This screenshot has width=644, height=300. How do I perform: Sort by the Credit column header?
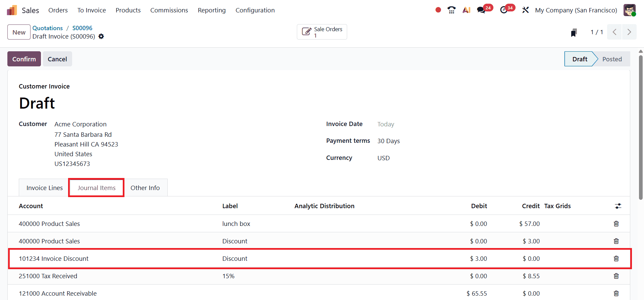pyautogui.click(x=531, y=206)
